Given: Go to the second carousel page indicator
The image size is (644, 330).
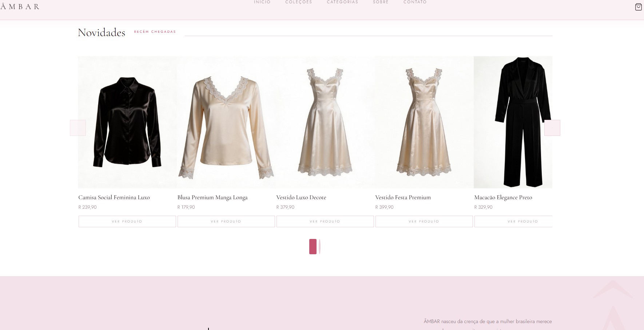Looking at the screenshot, I should [319, 247].
